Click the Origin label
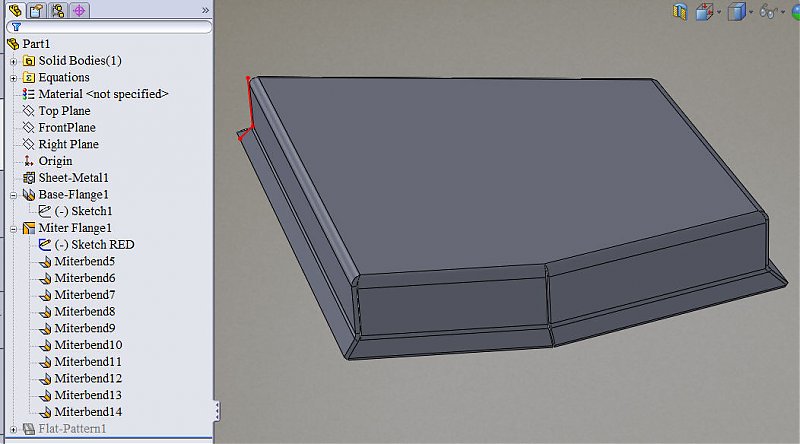This screenshot has height=444, width=800. pyautogui.click(x=55, y=161)
